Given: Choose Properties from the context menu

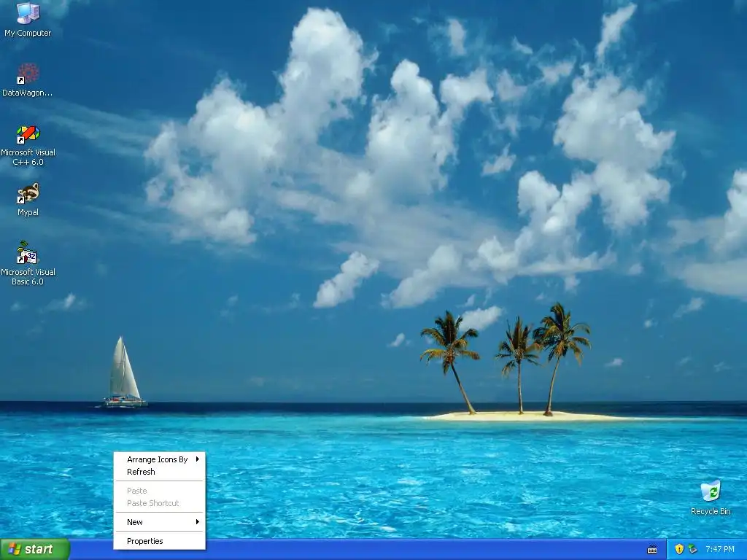Looking at the screenshot, I should tap(160, 541).
